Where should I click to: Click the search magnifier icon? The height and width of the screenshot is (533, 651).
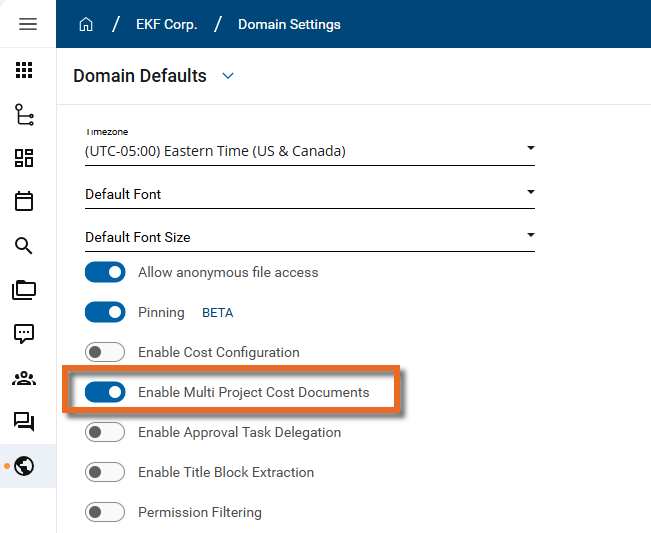(24, 246)
